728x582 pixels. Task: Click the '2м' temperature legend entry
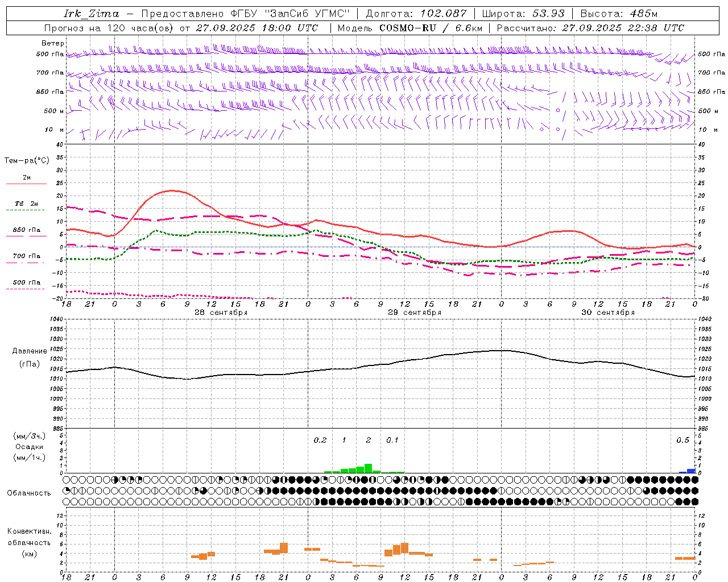(x=27, y=178)
